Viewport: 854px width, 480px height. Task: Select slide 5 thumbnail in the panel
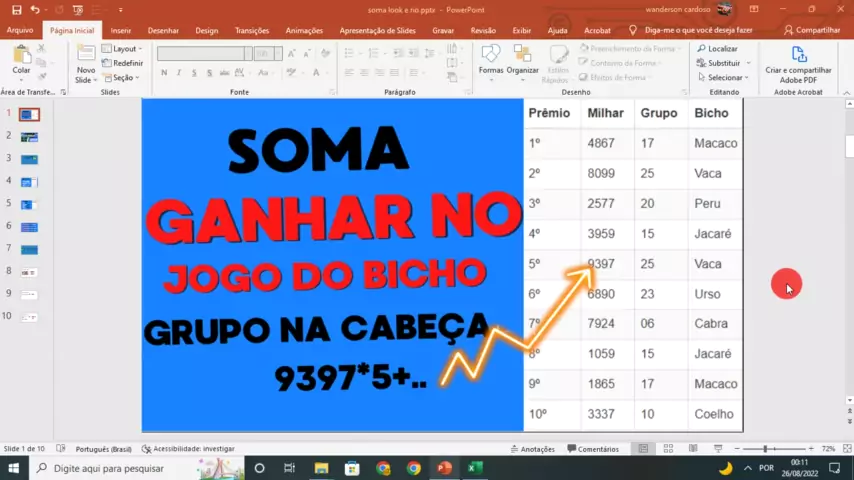[29, 204]
